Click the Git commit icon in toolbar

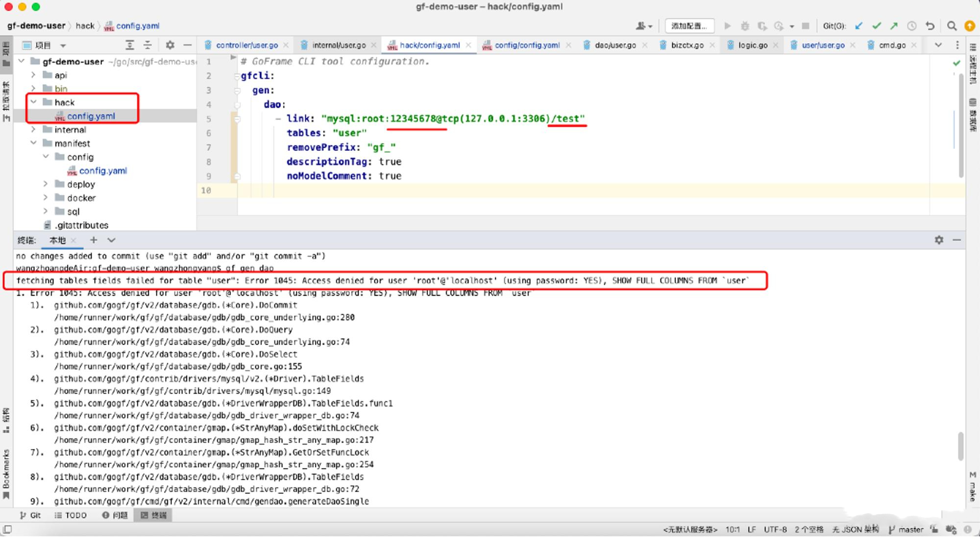click(878, 26)
